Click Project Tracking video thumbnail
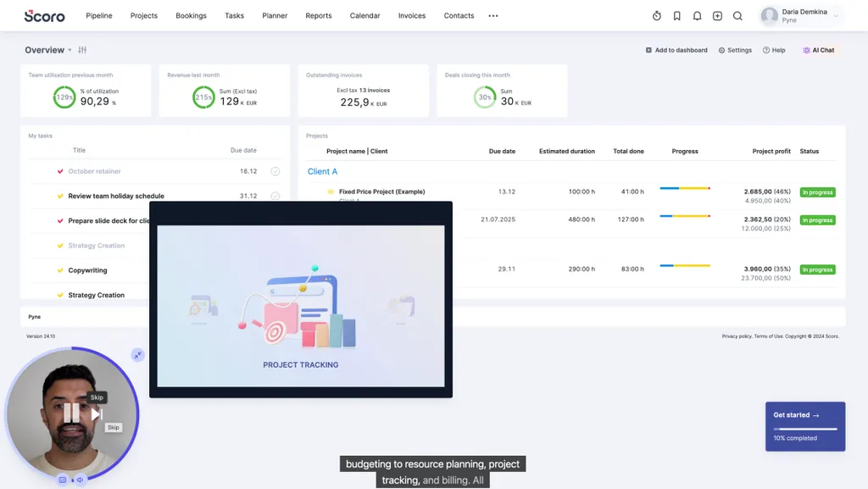 click(x=301, y=305)
